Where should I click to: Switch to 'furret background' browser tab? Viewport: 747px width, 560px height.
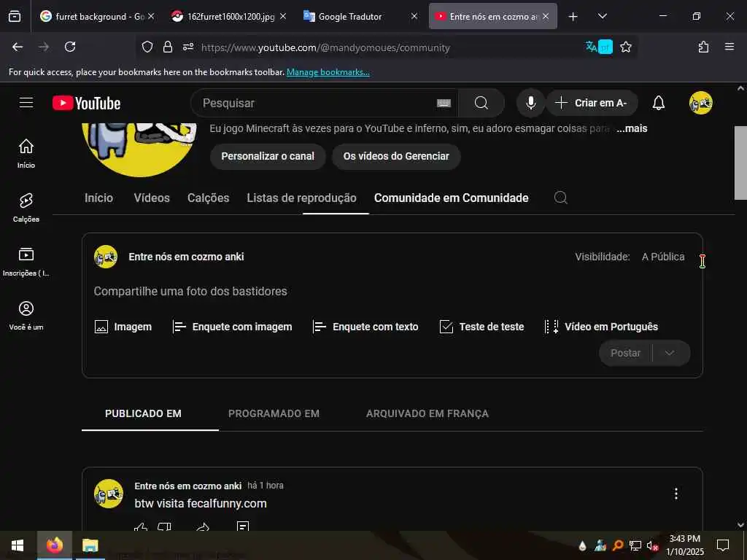point(98,16)
